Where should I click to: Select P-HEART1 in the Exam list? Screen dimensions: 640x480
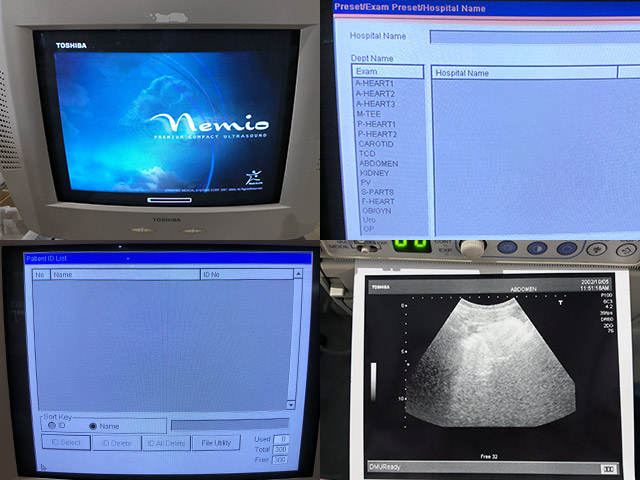(376, 124)
